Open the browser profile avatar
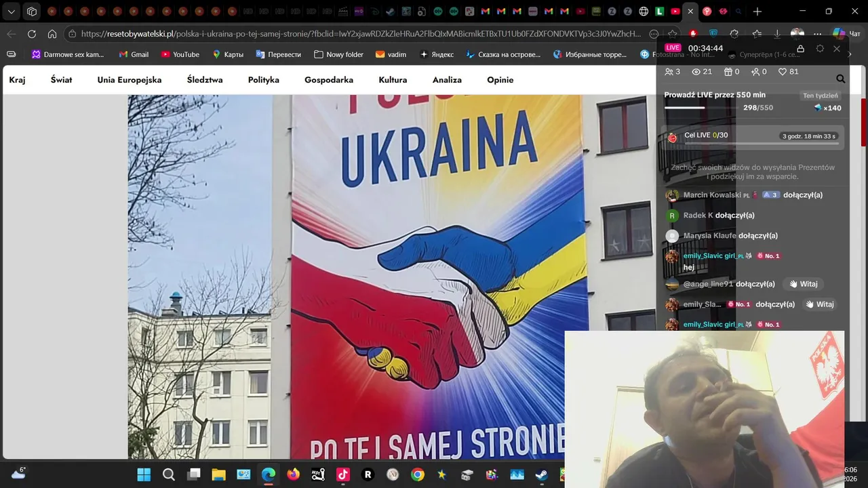Viewport: 868px width, 488px height. point(797,34)
